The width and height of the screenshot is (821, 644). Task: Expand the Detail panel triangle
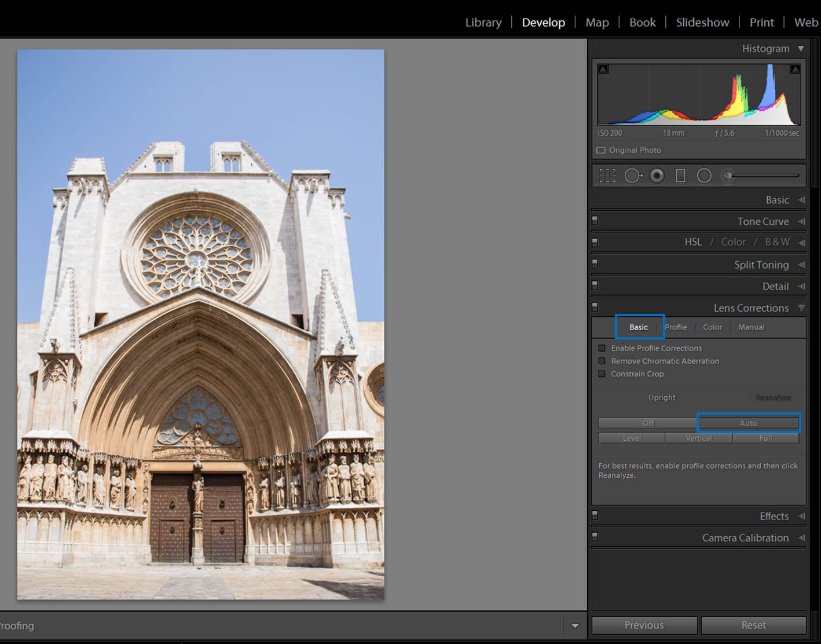pos(801,286)
